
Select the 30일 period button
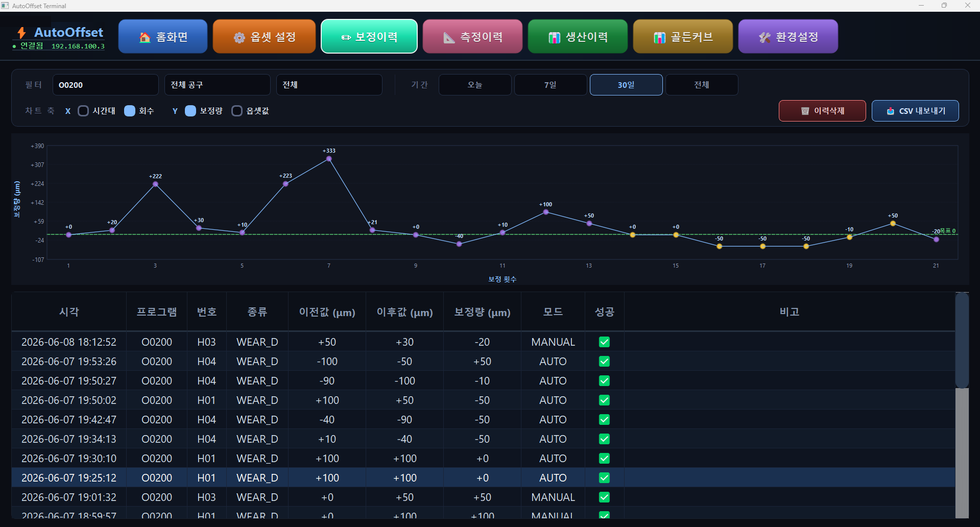point(626,85)
